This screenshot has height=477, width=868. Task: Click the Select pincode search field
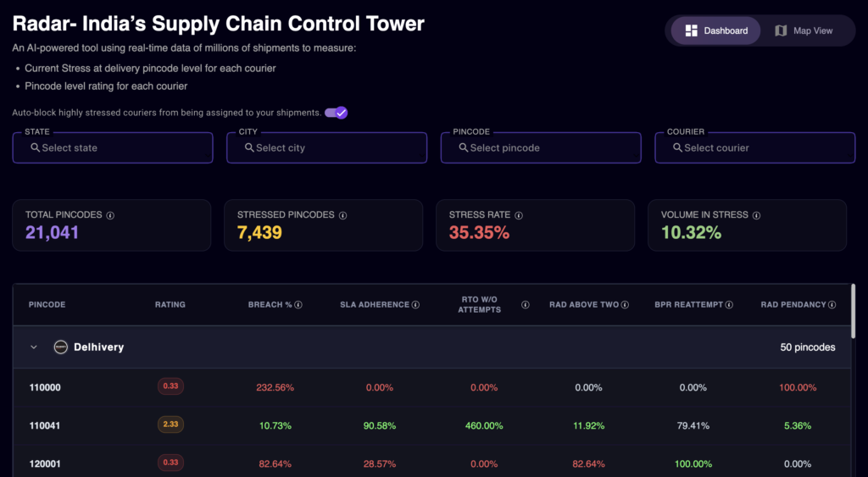point(541,147)
